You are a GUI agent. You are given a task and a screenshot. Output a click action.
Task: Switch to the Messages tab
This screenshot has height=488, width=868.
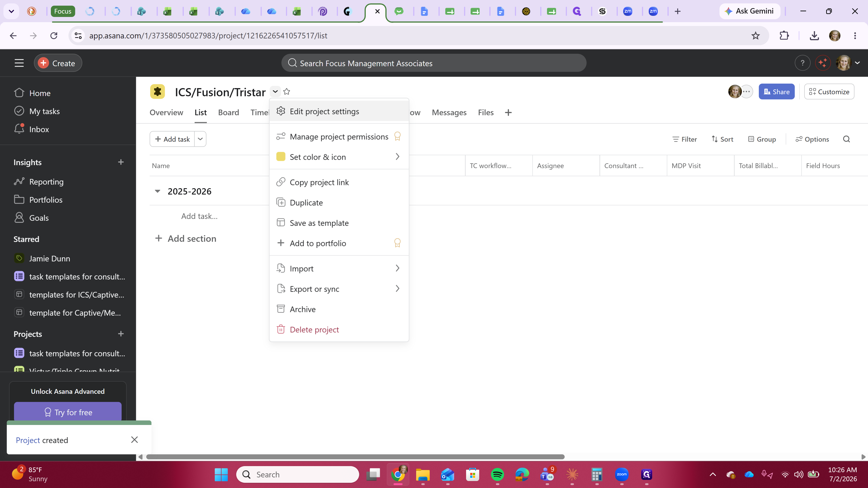(x=449, y=113)
